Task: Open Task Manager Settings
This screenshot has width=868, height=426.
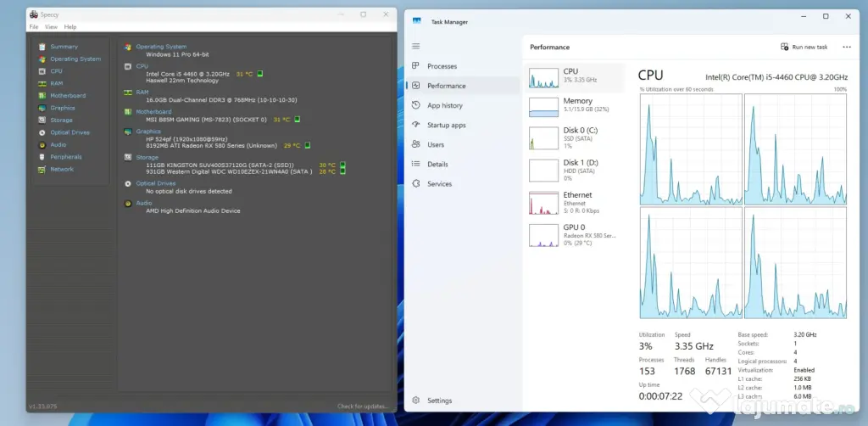Action: tap(462, 400)
